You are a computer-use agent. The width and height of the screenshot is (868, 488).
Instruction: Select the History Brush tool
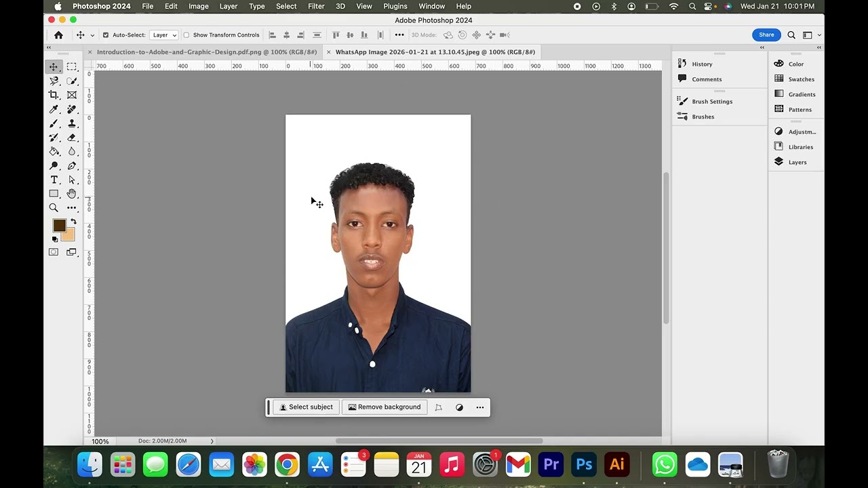(54, 138)
